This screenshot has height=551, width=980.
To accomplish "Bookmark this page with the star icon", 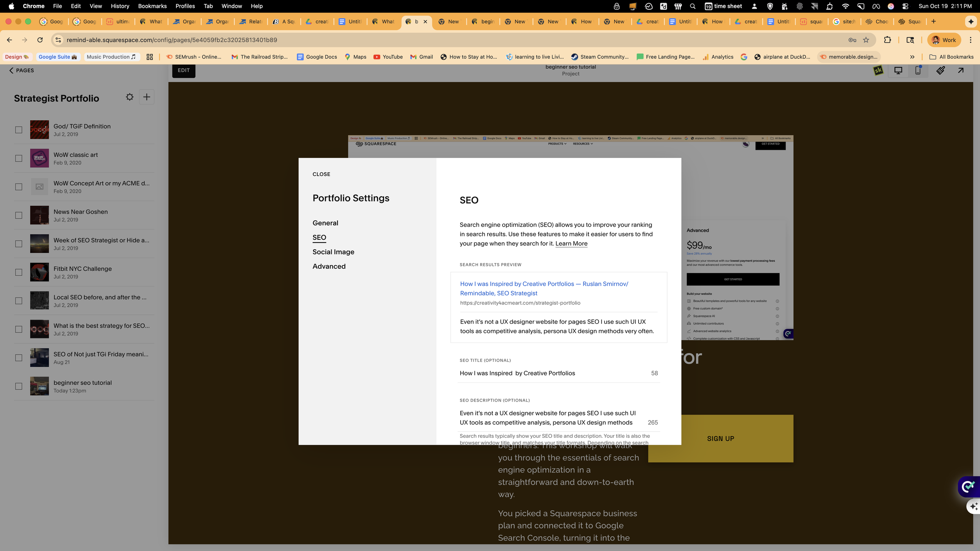I will click(866, 40).
